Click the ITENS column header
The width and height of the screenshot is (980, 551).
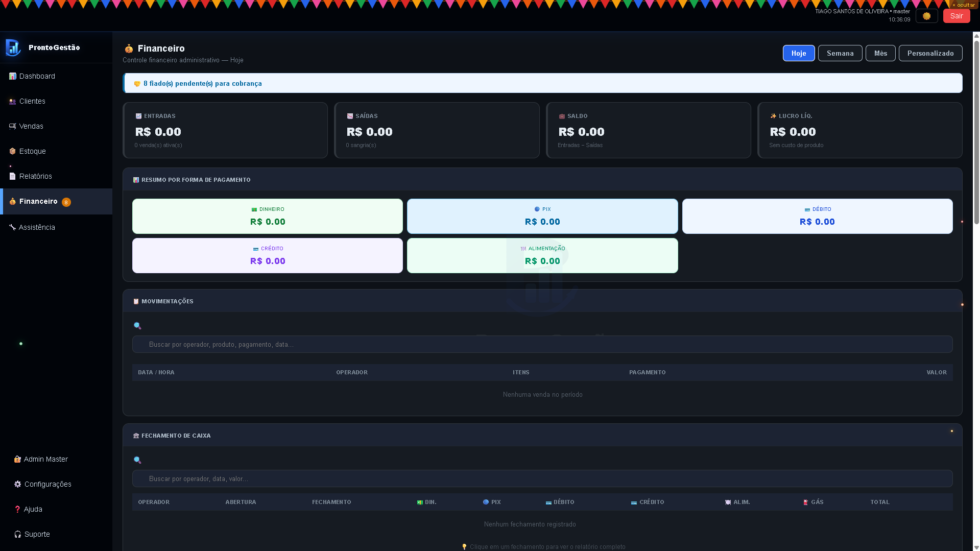[x=521, y=372]
